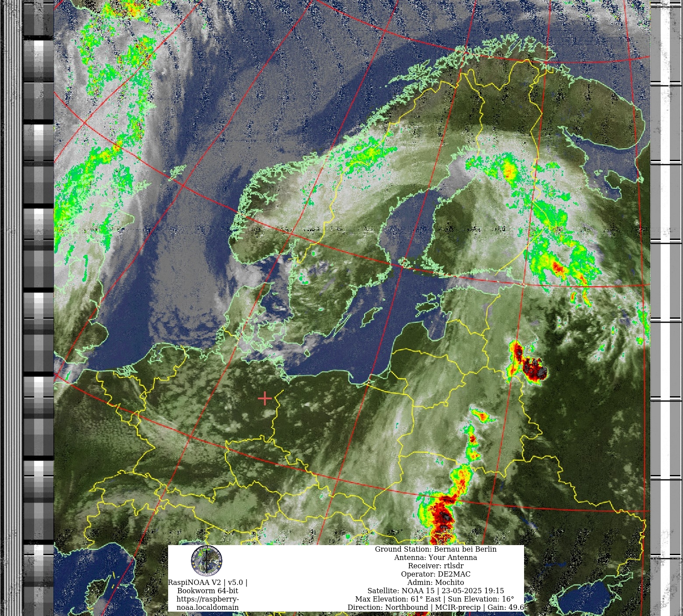Click the 'Receiver: rtlsdr' line

[436, 566]
